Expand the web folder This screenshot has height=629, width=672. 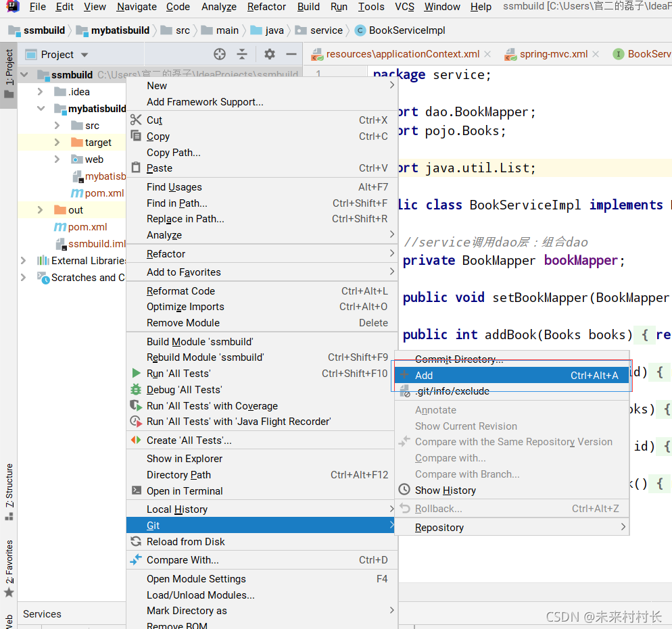[x=57, y=159]
